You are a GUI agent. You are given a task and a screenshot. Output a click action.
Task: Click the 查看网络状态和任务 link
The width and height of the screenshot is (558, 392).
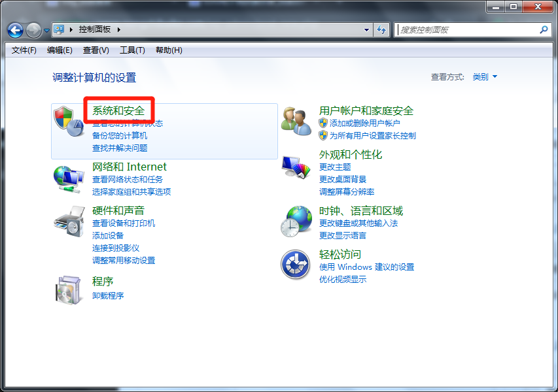(x=128, y=180)
